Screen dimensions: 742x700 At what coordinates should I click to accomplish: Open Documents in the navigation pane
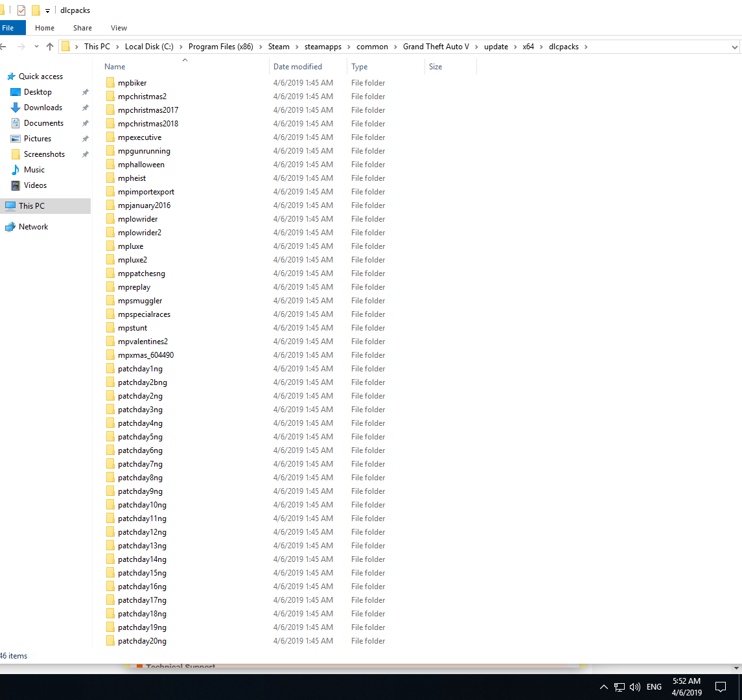pos(43,123)
